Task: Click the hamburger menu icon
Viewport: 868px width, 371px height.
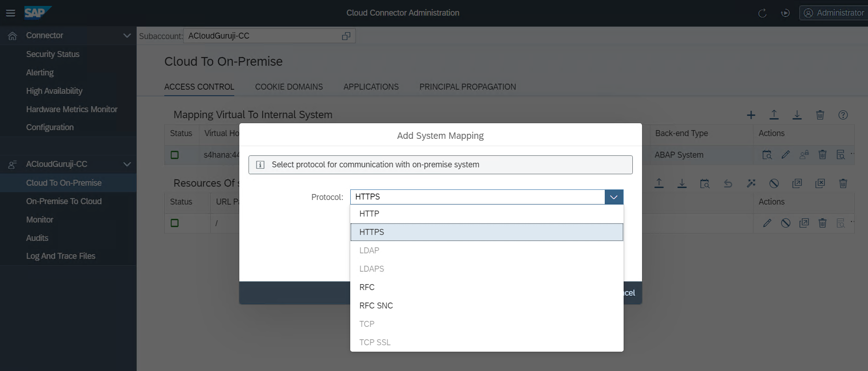Action: pyautogui.click(x=10, y=13)
